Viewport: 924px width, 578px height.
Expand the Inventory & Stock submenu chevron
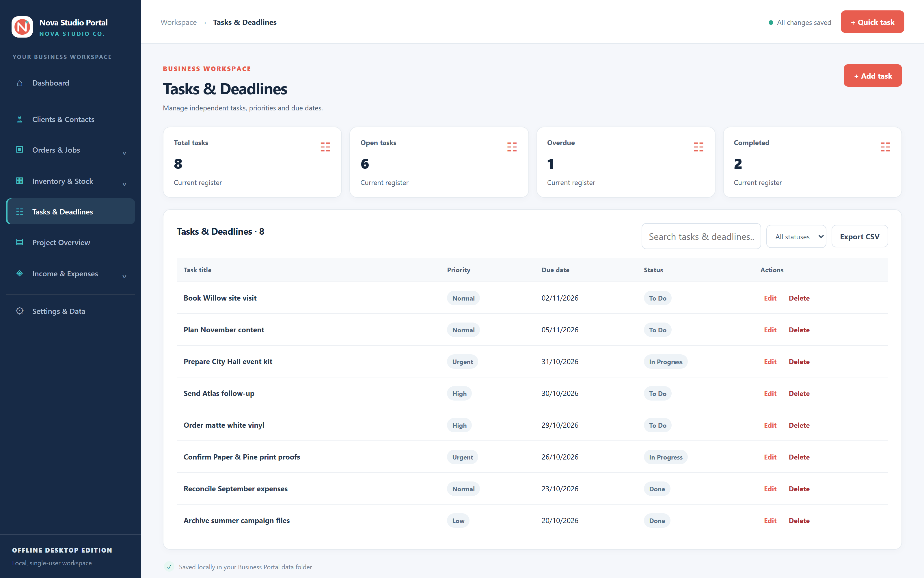pyautogui.click(x=124, y=184)
